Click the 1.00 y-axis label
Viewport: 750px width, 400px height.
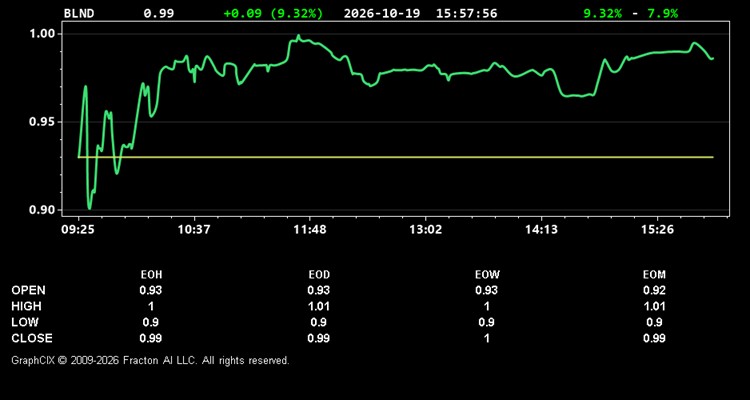43,34
